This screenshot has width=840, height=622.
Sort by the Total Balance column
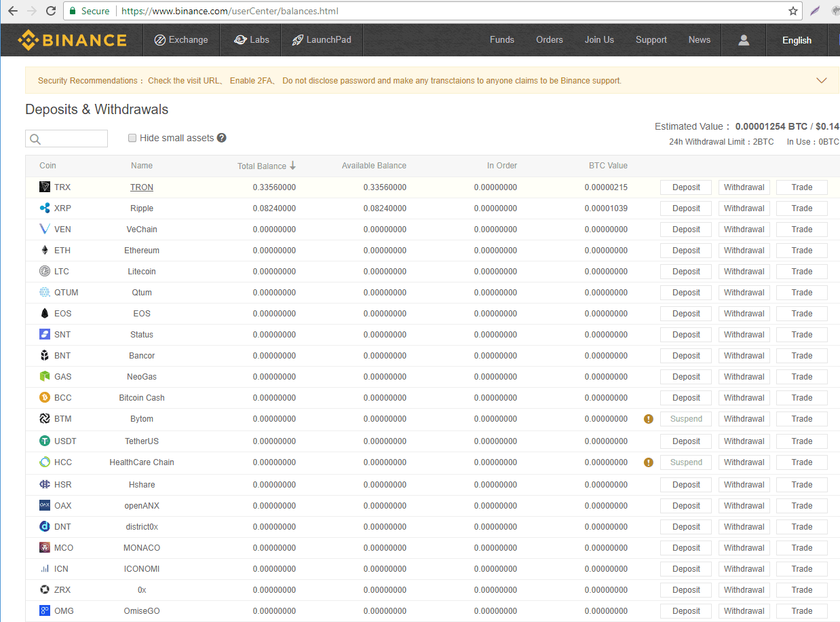point(266,166)
